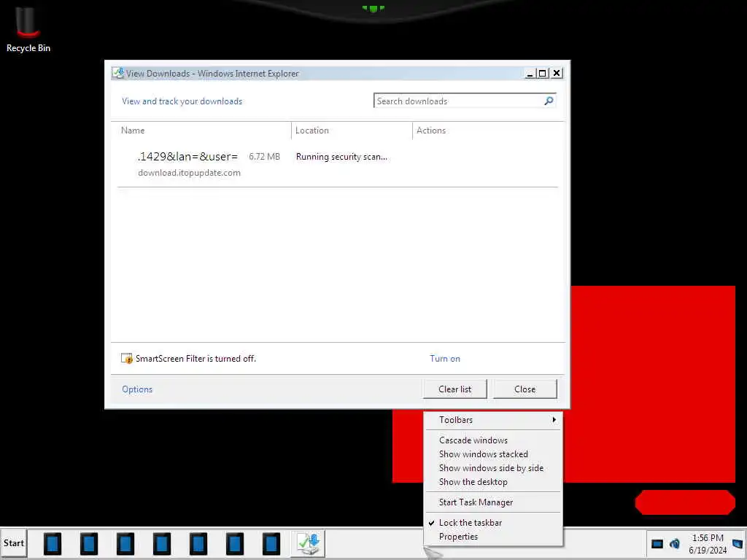
Task: Select Show windows side by side
Action: coord(493,467)
